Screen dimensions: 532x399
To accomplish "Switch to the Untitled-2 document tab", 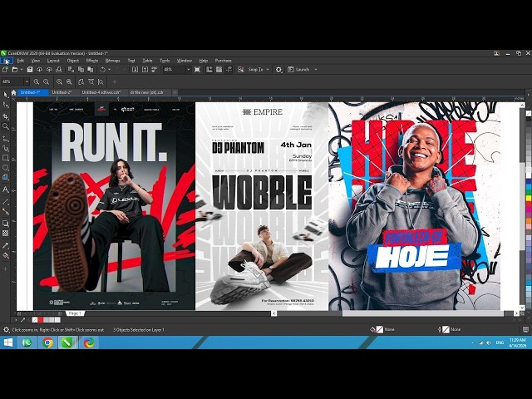I will (62, 92).
